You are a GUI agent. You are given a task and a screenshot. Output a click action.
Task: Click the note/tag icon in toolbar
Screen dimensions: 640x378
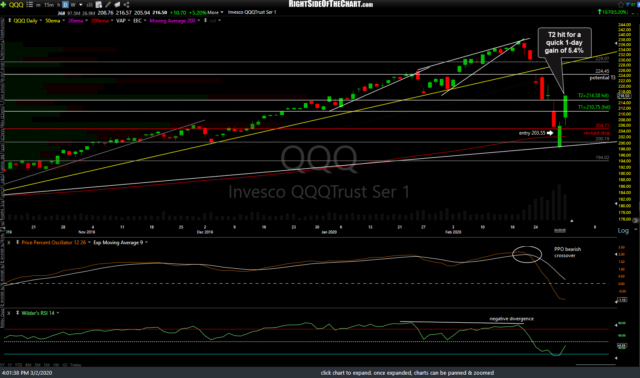pos(117,4)
